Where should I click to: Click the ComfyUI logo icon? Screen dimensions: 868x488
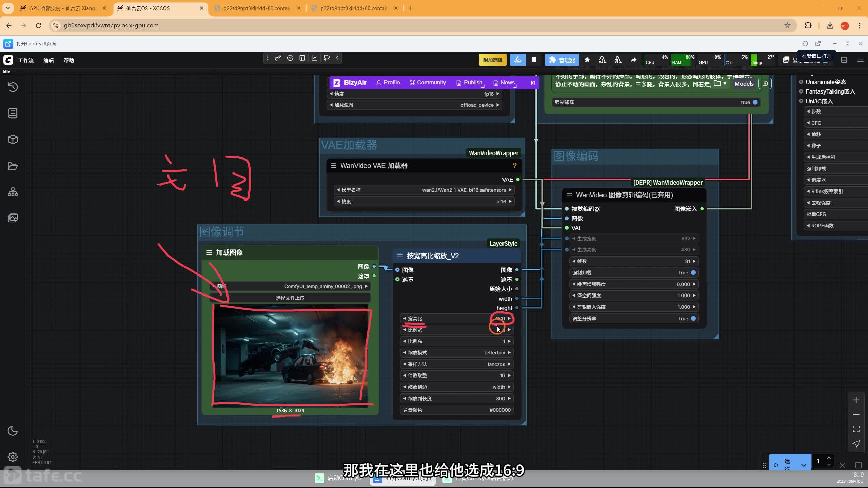pyautogui.click(x=8, y=60)
